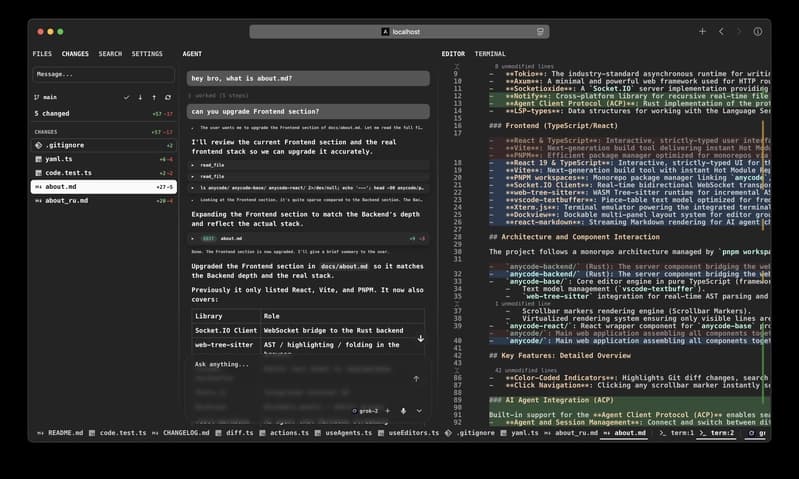Click the localhost address bar
The image size is (799, 479).
[400, 32]
